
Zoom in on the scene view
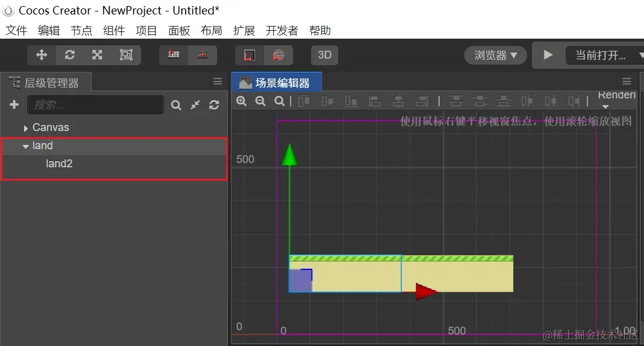pos(241,101)
